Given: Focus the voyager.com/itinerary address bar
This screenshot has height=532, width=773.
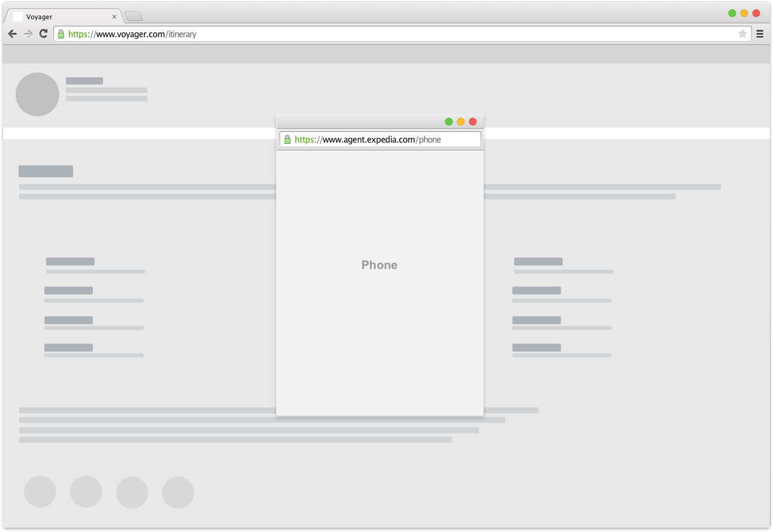Looking at the screenshot, I should [402, 34].
